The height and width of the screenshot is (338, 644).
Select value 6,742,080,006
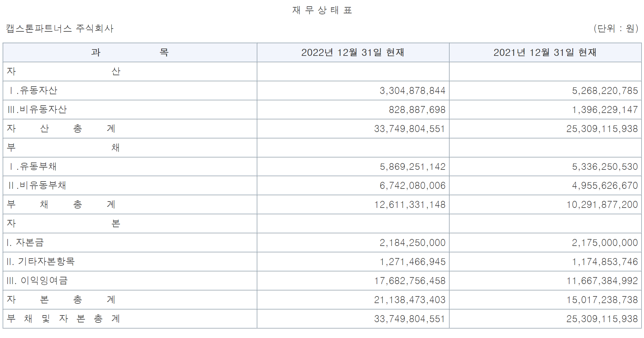click(412, 186)
